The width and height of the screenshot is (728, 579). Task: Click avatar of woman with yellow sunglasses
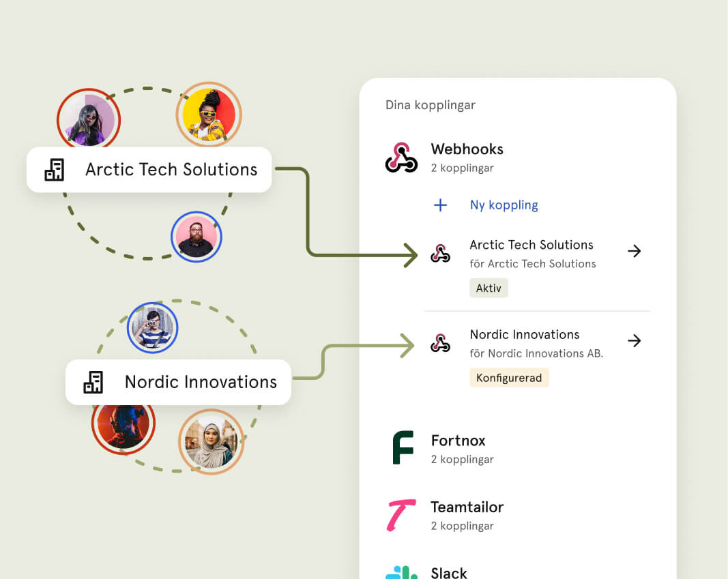coord(209,115)
